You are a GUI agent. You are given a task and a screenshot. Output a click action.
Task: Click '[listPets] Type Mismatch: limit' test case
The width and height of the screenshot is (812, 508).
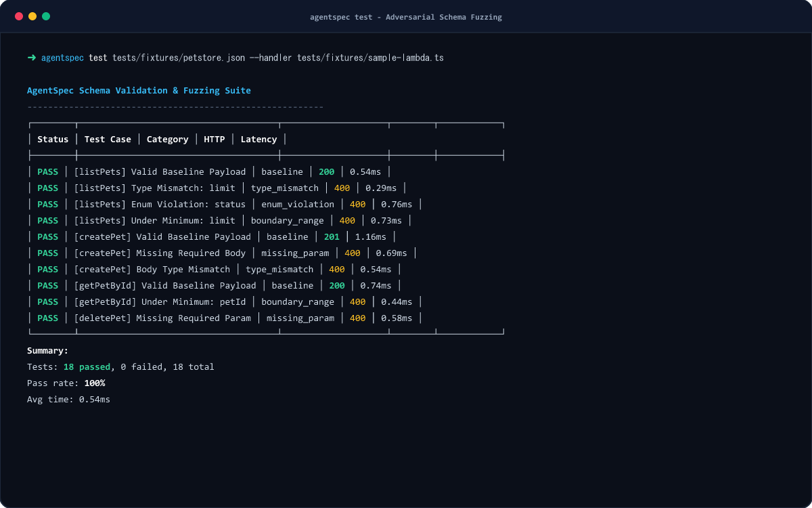pos(154,188)
